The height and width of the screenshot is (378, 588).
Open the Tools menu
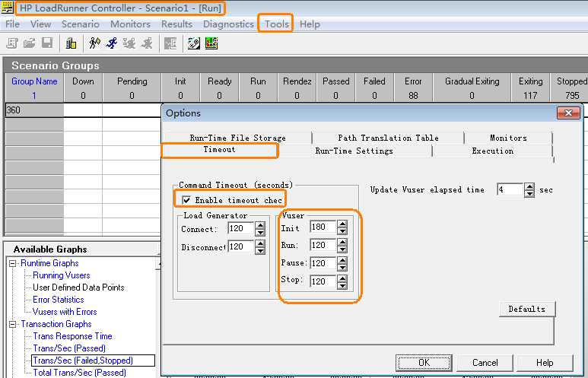276,24
